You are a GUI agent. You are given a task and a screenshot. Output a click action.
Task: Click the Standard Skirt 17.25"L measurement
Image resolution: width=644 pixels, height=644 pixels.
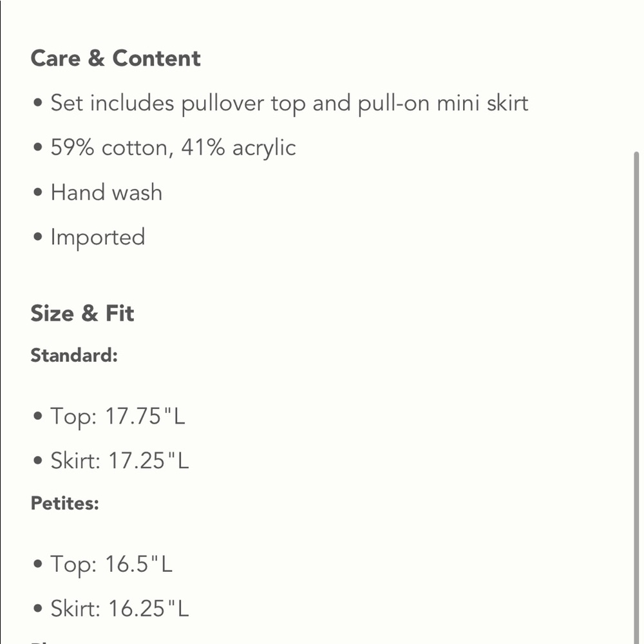(x=120, y=461)
